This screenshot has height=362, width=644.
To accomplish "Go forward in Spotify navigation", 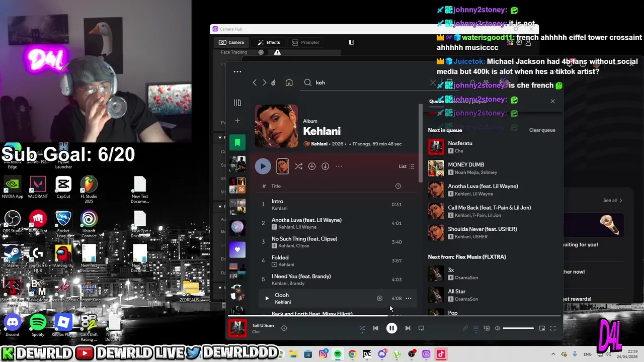I will click(x=265, y=82).
